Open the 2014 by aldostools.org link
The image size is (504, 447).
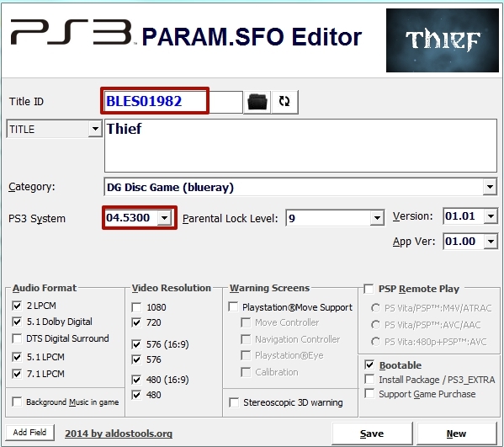(x=119, y=434)
